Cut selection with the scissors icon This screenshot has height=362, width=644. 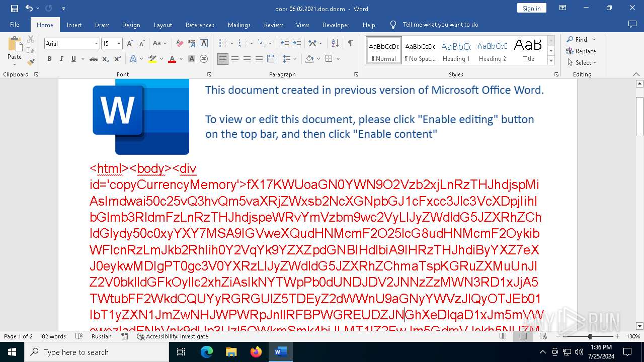(31, 39)
